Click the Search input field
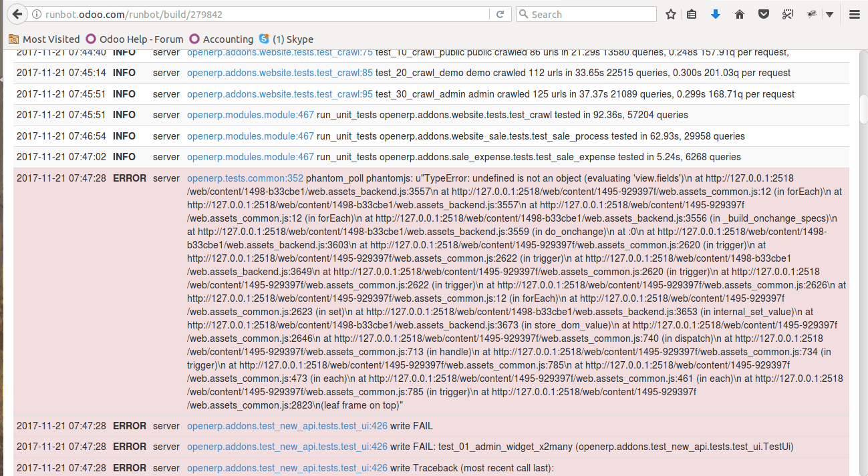Screen dimensions: 868x476 [586, 14]
